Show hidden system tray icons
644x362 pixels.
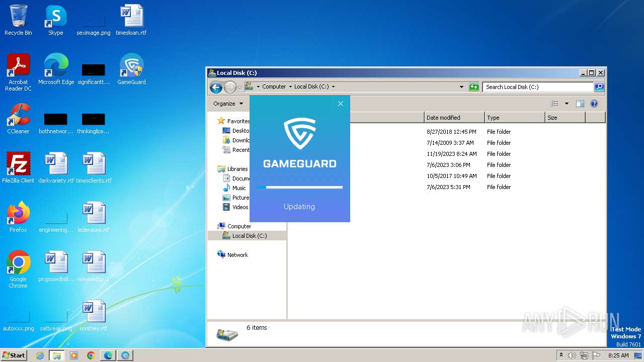561,355
